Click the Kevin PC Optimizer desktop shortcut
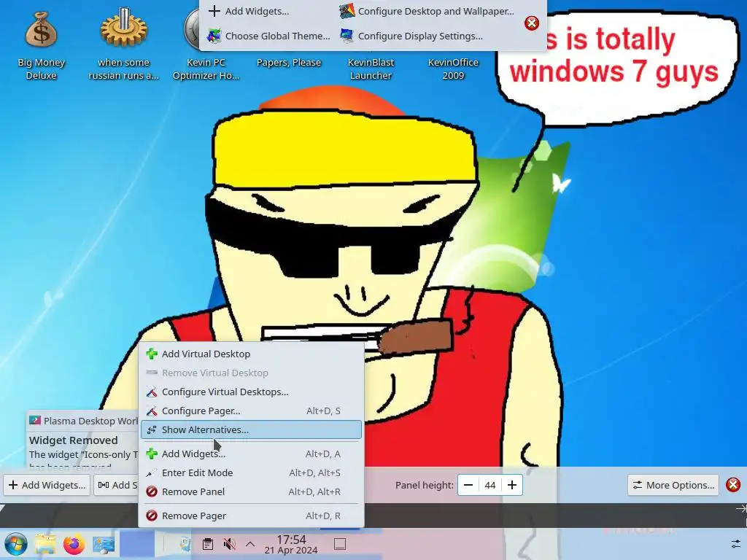The width and height of the screenshot is (747, 560). click(x=206, y=44)
